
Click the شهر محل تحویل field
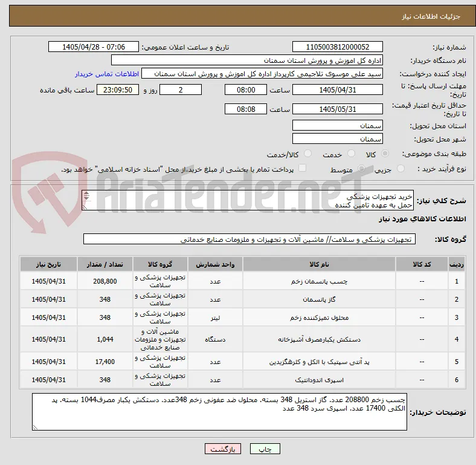point(337,138)
